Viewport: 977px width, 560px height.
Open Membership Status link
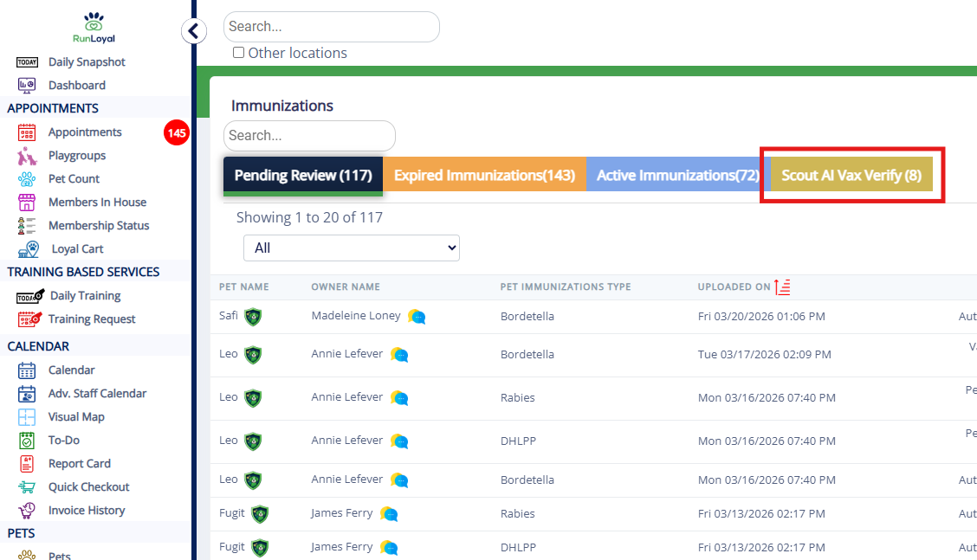point(99,226)
